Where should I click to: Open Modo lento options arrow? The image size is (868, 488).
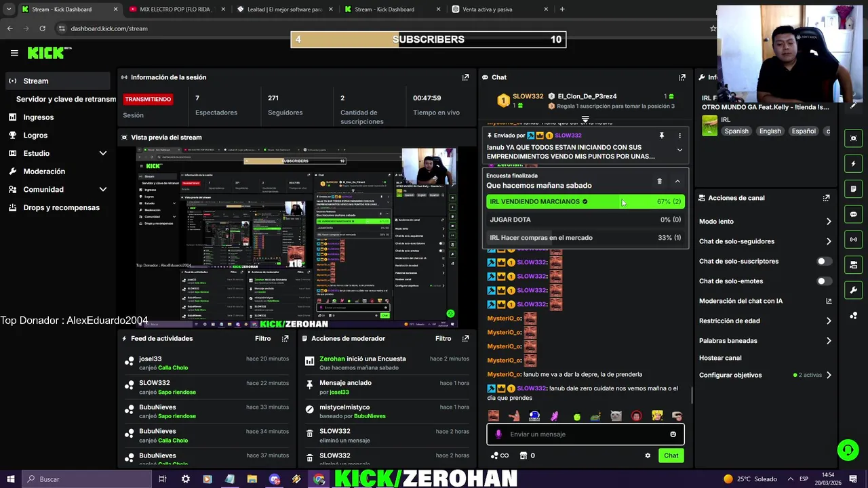[829, 222]
